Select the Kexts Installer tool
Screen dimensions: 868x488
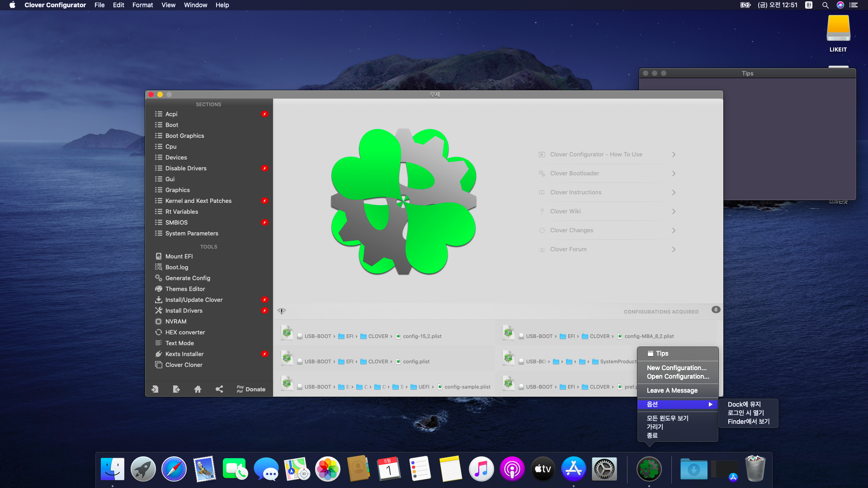184,354
